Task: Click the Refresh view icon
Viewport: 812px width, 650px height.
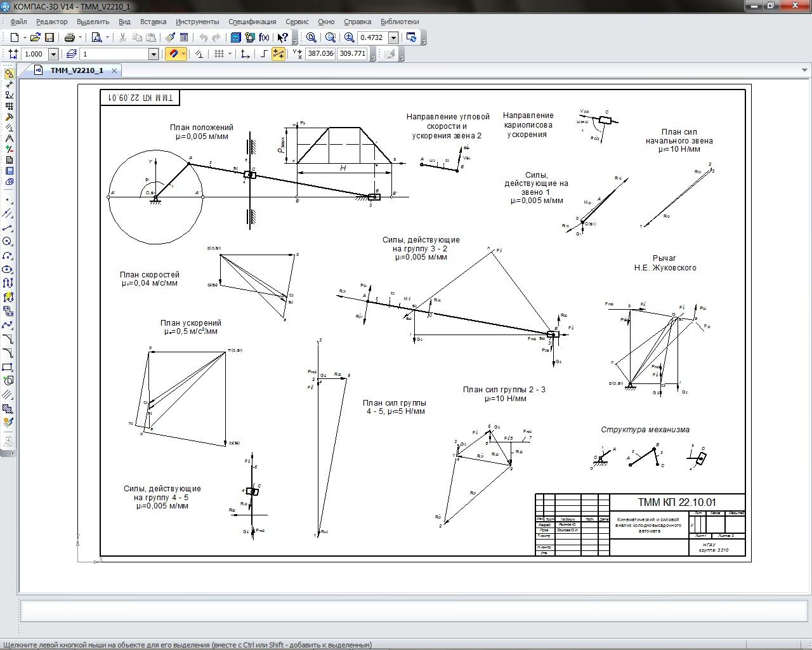Action: click(411, 37)
